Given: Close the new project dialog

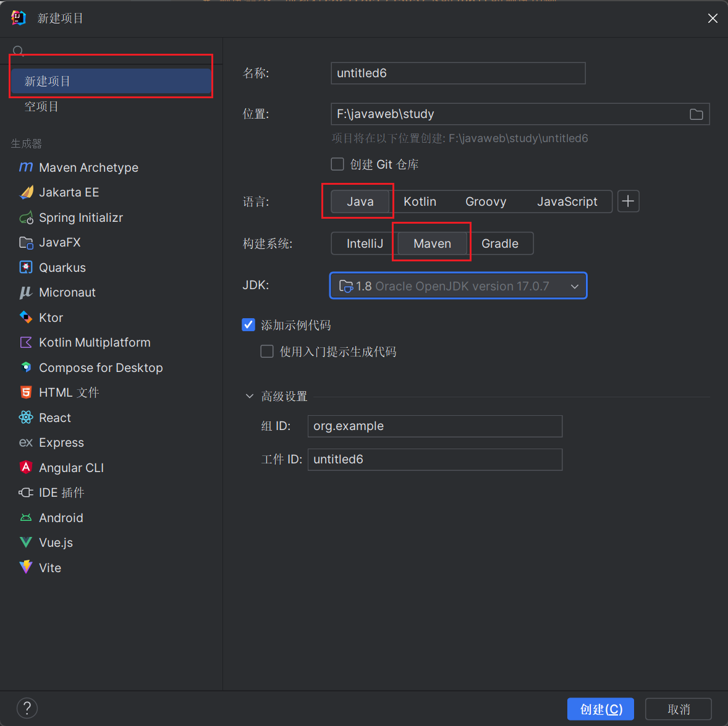Looking at the screenshot, I should click(713, 18).
